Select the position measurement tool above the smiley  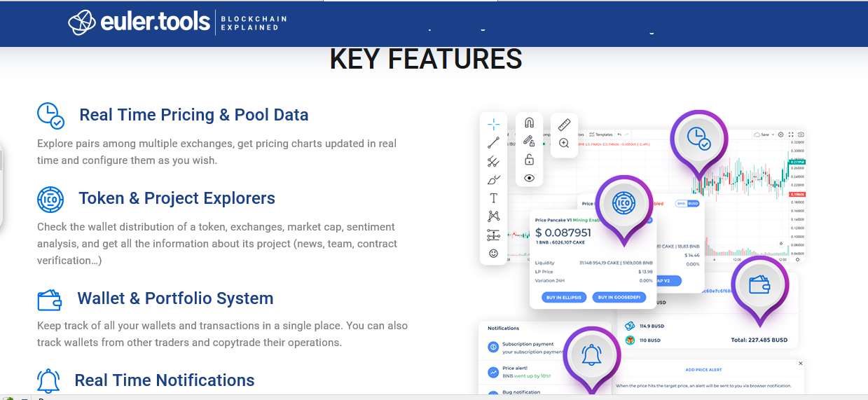[x=493, y=235]
